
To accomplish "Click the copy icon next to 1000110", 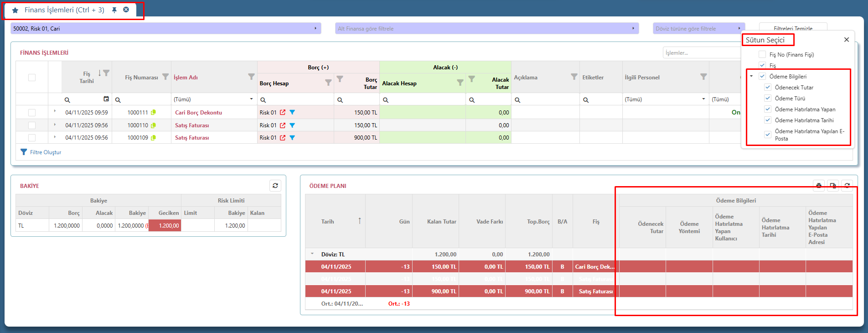I will [154, 125].
